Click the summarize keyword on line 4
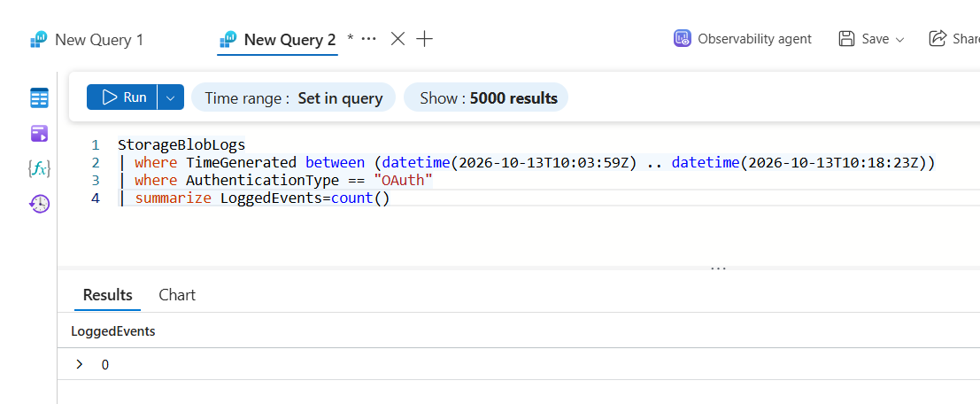 pyautogui.click(x=174, y=198)
